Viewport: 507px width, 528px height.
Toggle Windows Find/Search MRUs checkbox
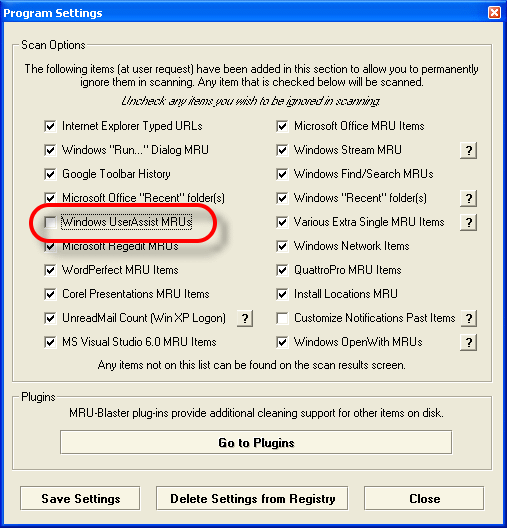[282, 174]
